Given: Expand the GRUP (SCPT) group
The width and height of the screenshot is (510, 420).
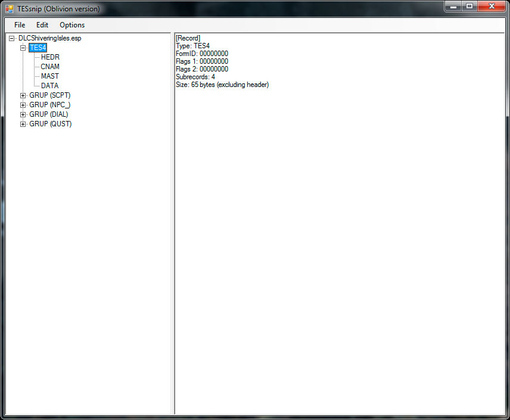Looking at the screenshot, I should [23, 95].
